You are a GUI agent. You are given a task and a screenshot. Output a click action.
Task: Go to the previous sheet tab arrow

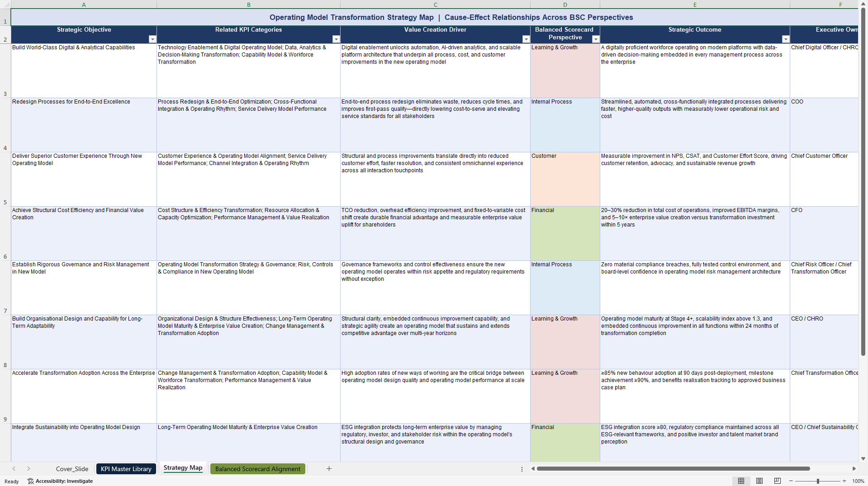(14, 469)
